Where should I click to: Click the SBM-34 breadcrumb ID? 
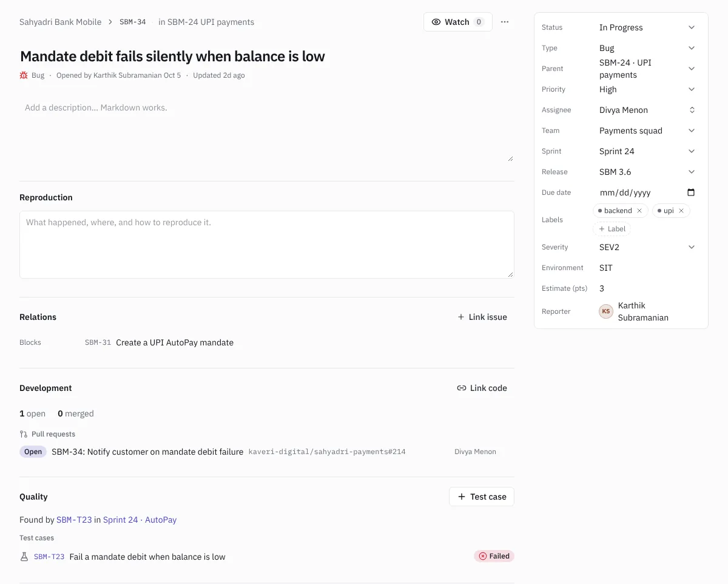pyautogui.click(x=133, y=22)
